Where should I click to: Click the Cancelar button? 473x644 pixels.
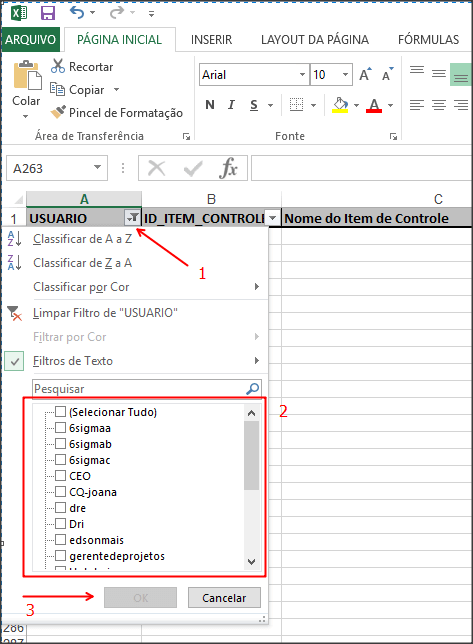point(224,598)
